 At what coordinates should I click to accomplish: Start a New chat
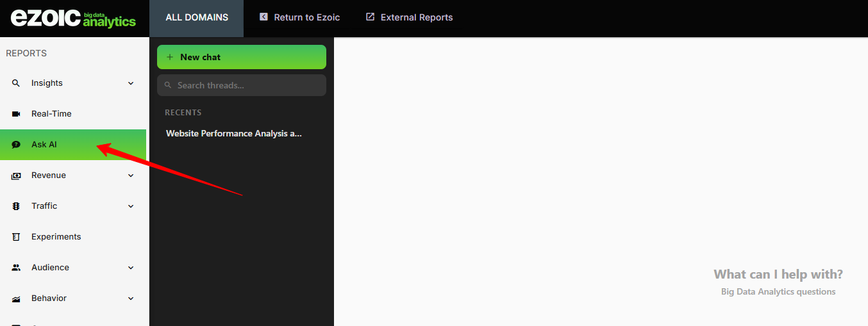point(242,57)
